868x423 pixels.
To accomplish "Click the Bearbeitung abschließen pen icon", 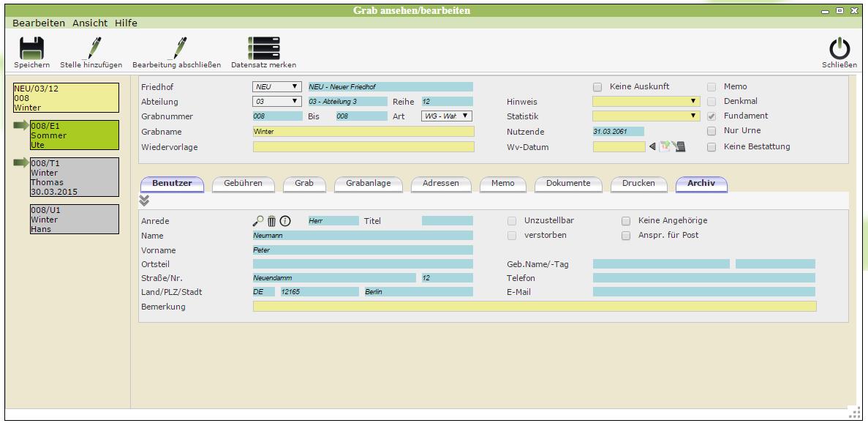I will 176,48.
